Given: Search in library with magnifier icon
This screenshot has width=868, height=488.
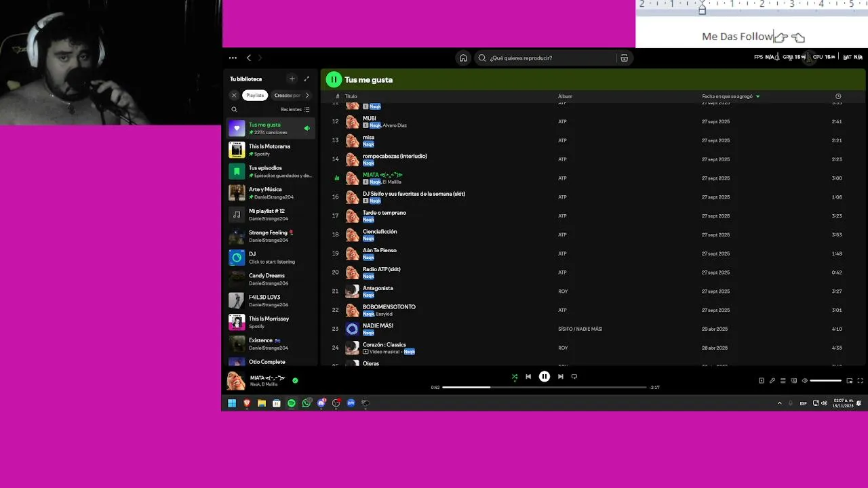Looking at the screenshot, I should (234, 109).
